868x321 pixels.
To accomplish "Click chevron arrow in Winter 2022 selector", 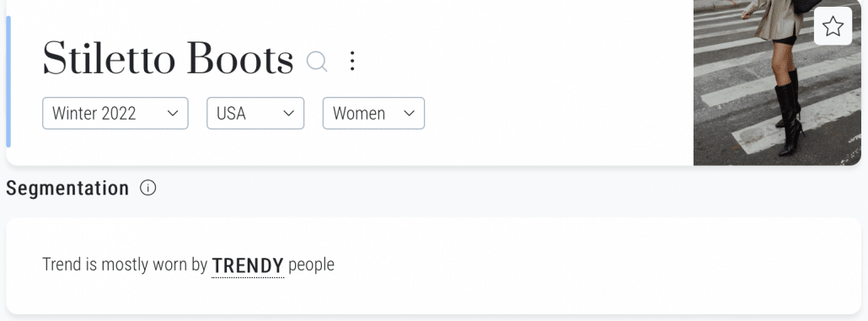I will pos(173,114).
